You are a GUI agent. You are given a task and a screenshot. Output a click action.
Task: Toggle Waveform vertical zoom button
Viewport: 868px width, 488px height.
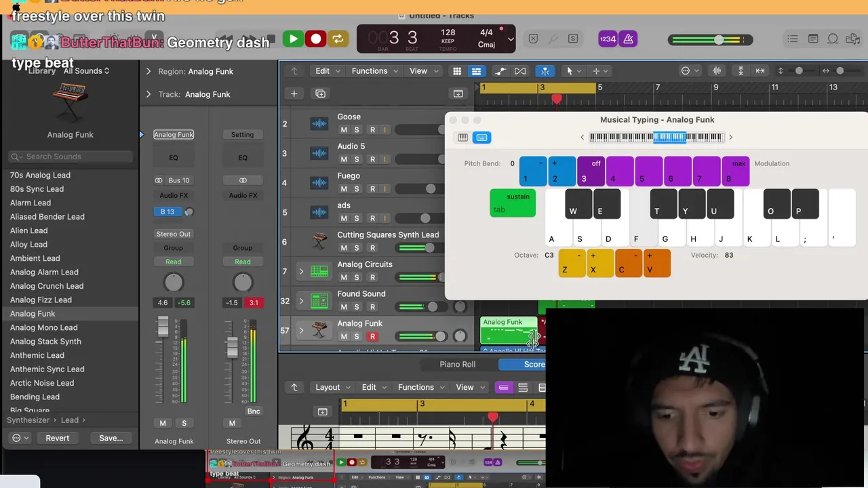click(717, 70)
